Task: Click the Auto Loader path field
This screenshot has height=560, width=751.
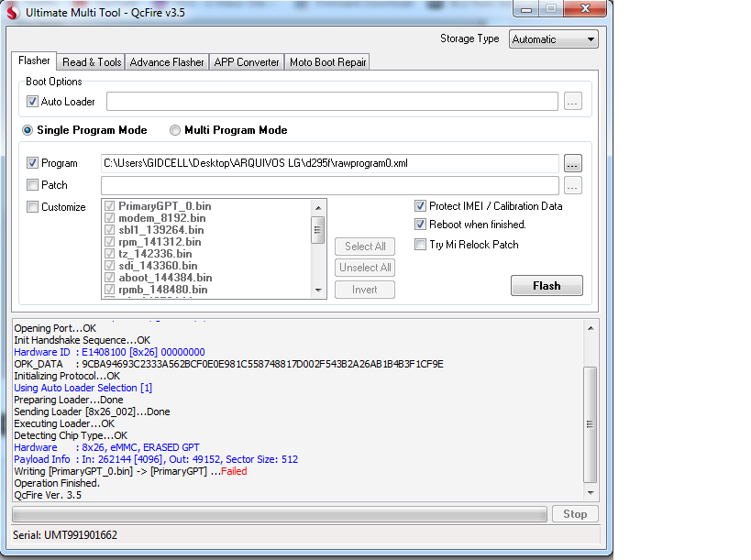Action: [332, 102]
